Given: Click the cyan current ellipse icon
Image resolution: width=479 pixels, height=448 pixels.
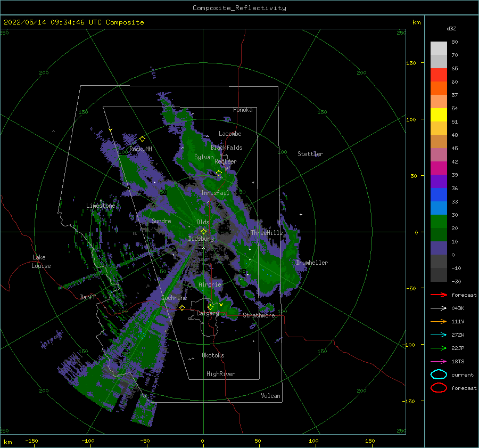Looking at the screenshot, I should (439, 374).
